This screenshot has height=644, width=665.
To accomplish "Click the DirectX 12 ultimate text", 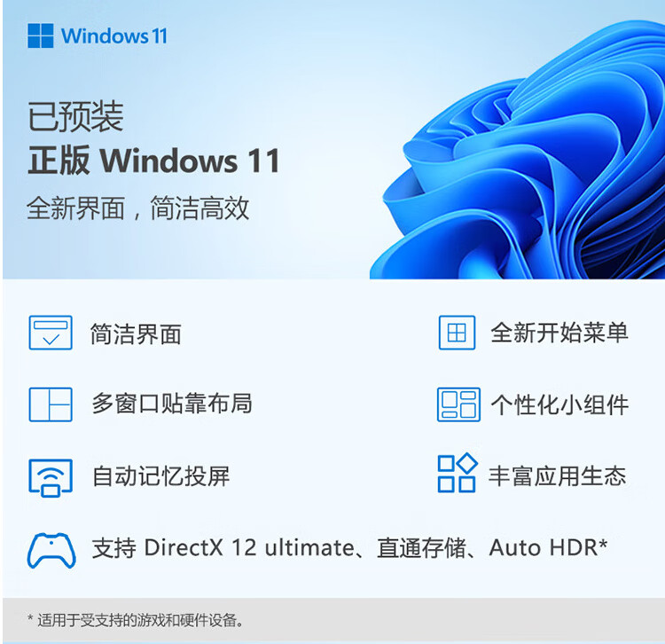I will (249, 547).
